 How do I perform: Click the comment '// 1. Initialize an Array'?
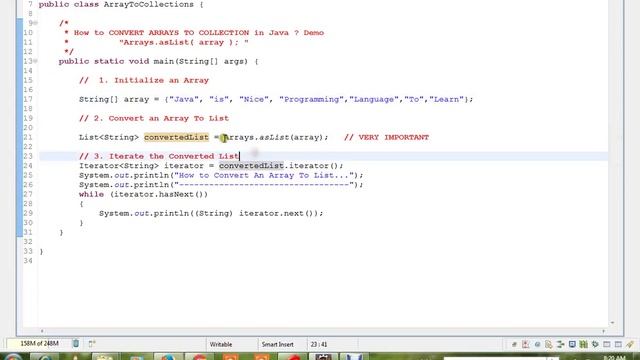tap(144, 80)
